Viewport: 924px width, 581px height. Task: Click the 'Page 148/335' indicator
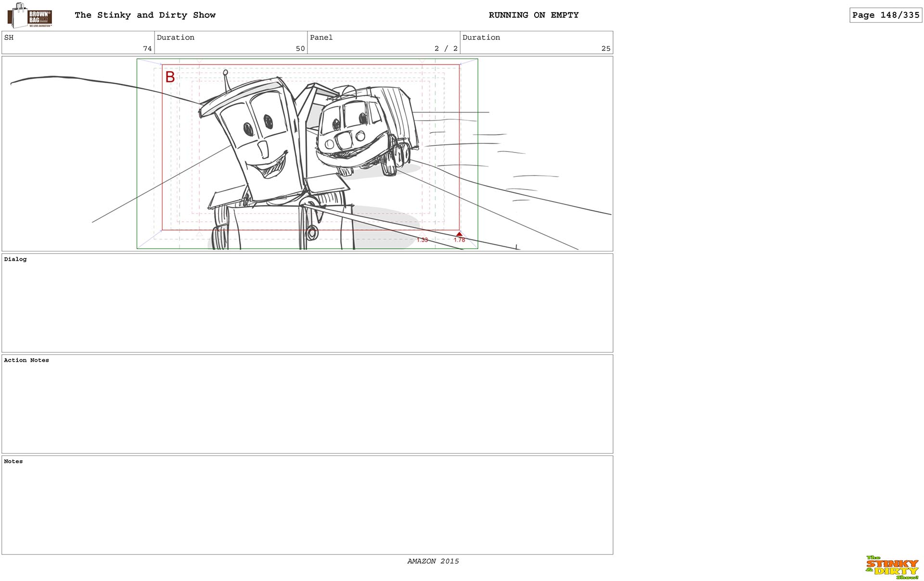[x=885, y=15]
